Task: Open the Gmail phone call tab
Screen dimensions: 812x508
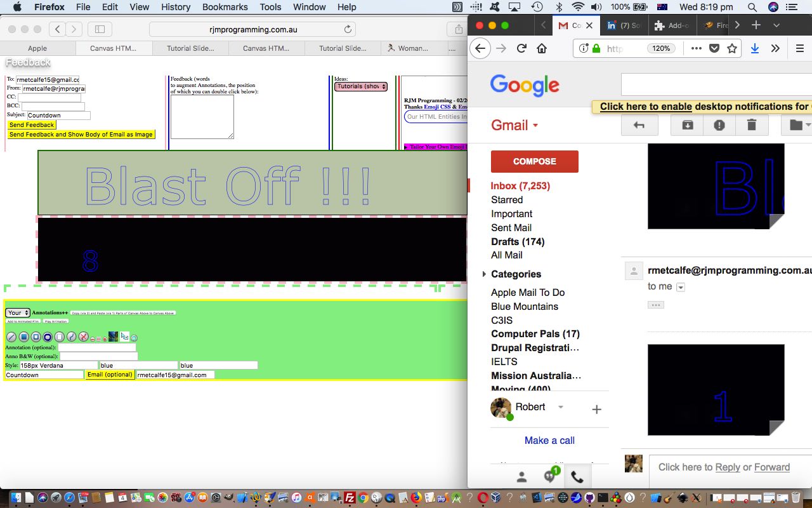Action: click(x=577, y=476)
